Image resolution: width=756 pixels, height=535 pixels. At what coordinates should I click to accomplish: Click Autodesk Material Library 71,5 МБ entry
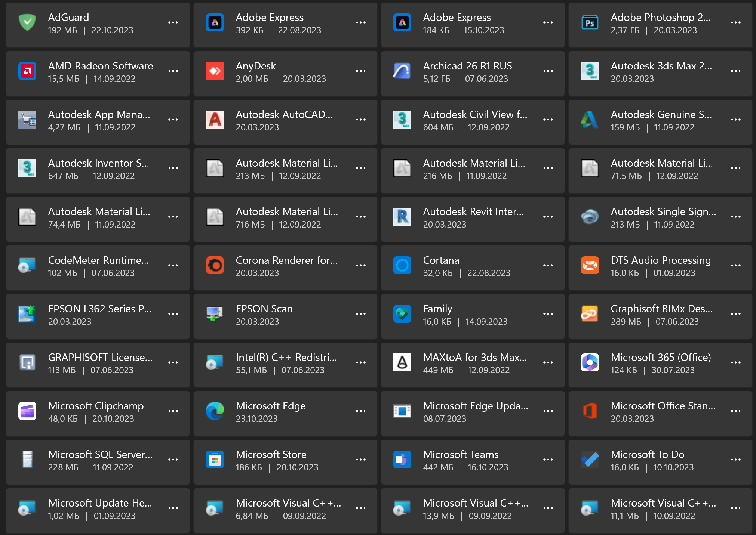pyautogui.click(x=660, y=171)
